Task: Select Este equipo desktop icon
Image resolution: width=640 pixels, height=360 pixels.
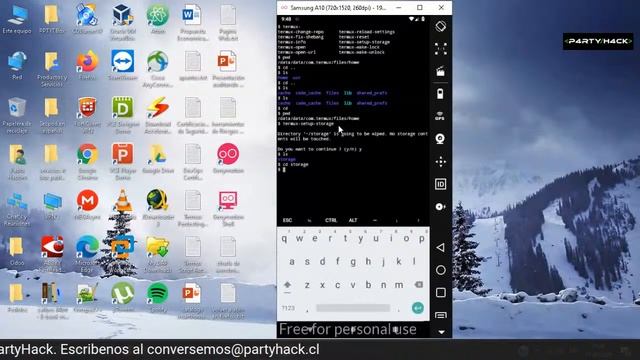Action: click(x=17, y=19)
